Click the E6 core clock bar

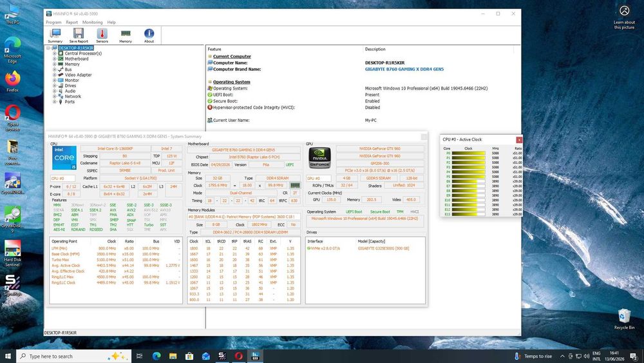tap(469, 181)
